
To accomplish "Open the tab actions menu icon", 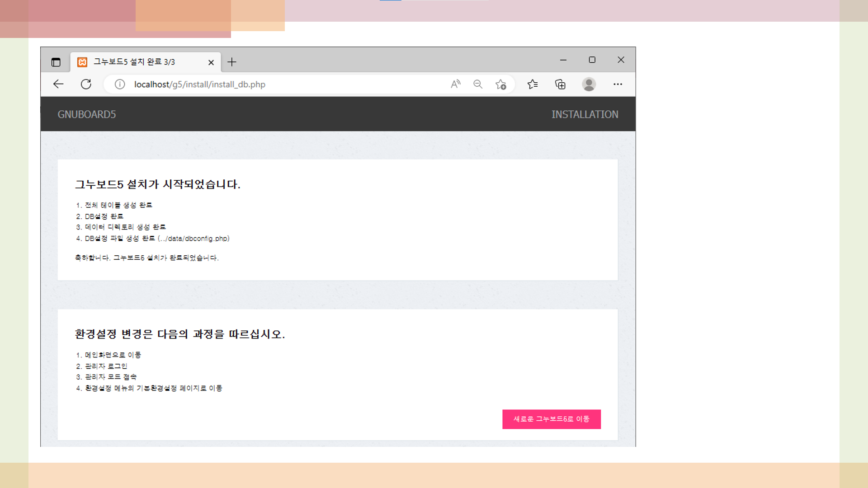I will pos(56,62).
